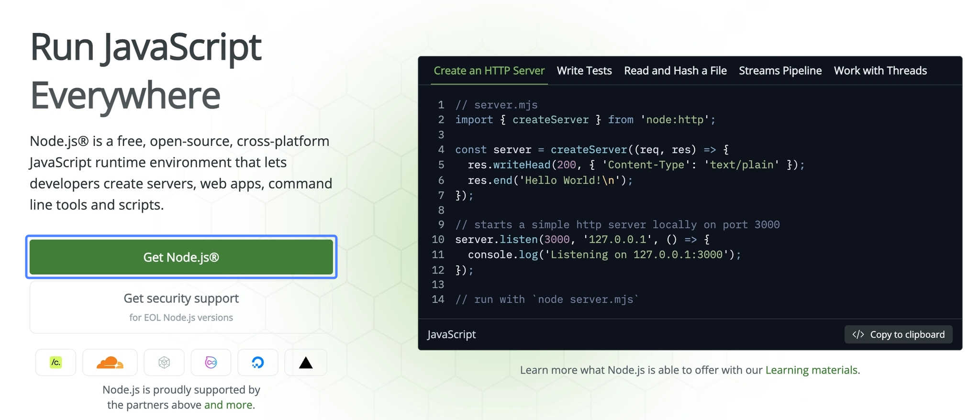The height and width of the screenshot is (420, 980).
Task: Click the res.end('Hello World!\n') line
Action: pyautogui.click(x=550, y=180)
